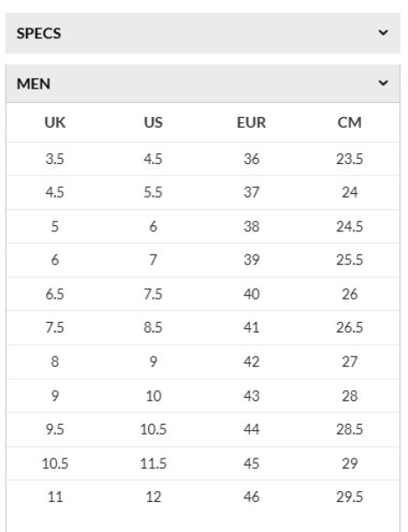Click US size 10 cell

click(x=153, y=395)
